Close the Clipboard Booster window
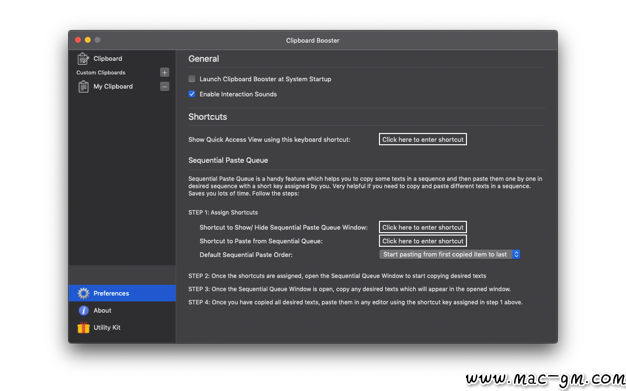Image resolution: width=626 pixels, height=391 pixels. [78, 40]
